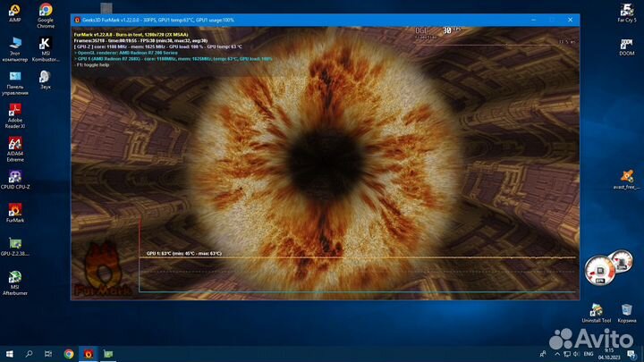This screenshot has width=644, height=362.
Task: Select the Звук desktop shortcut
Action: coord(46,80)
